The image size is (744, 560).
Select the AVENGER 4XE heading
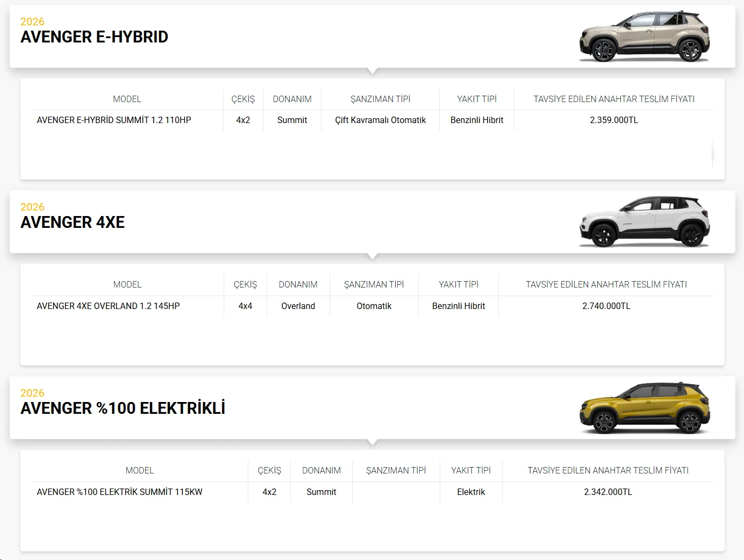73,222
